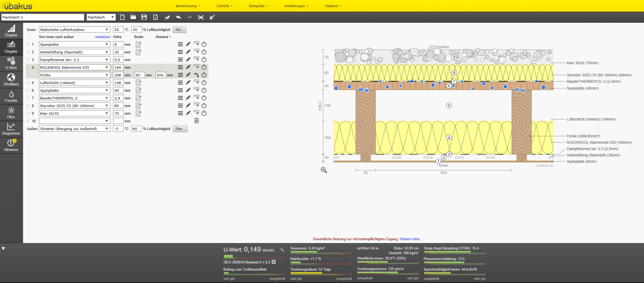Click the Rsi... button
This screenshot has width=644, height=283.
tap(179, 30)
